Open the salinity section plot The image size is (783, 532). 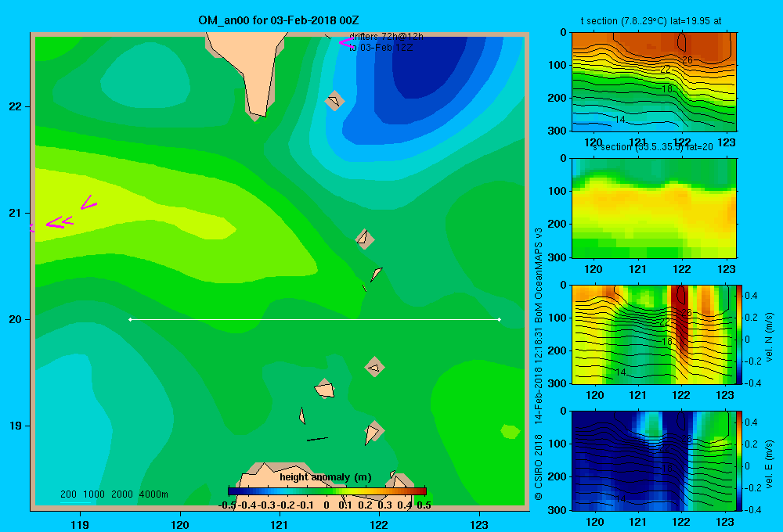pos(654,208)
